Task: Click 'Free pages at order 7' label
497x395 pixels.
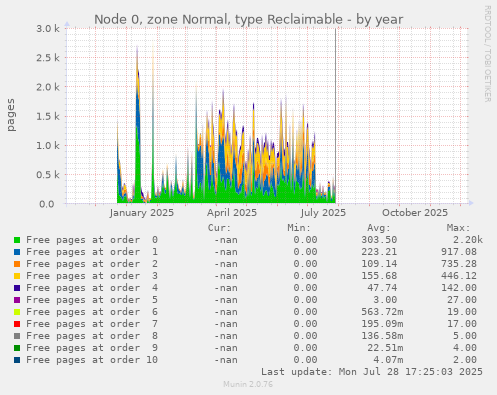Action: [92, 324]
